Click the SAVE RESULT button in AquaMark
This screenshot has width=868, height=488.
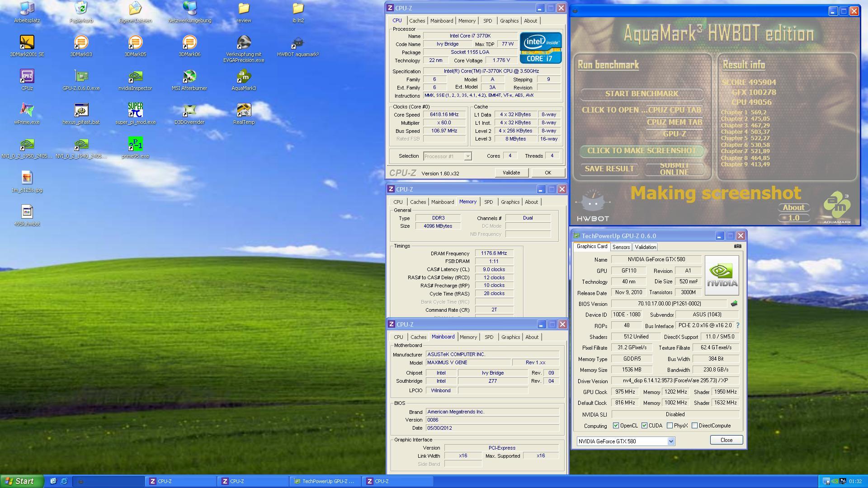click(x=609, y=169)
